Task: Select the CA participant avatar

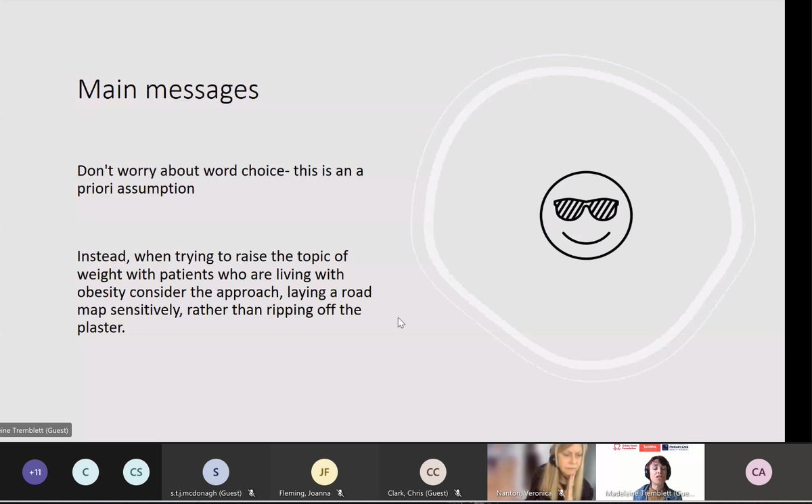Action: tap(759, 472)
